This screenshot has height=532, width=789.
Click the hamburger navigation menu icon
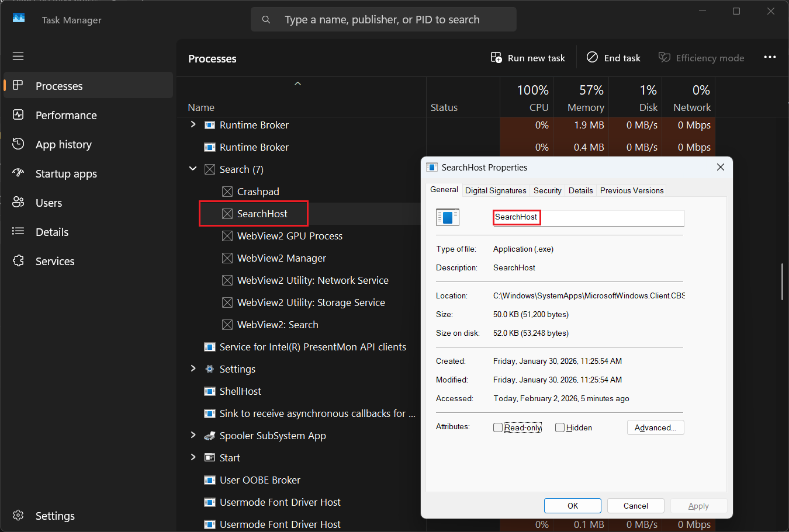(18, 56)
